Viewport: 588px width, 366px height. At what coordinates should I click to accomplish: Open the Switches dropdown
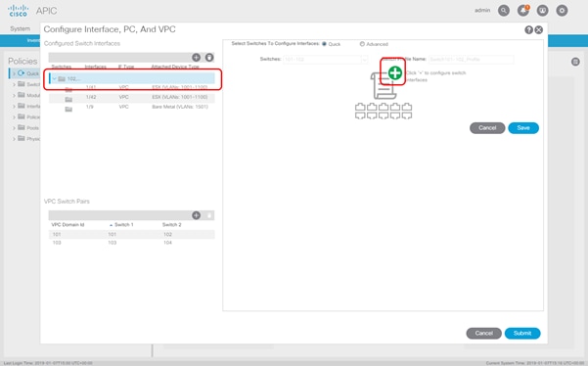(364, 60)
